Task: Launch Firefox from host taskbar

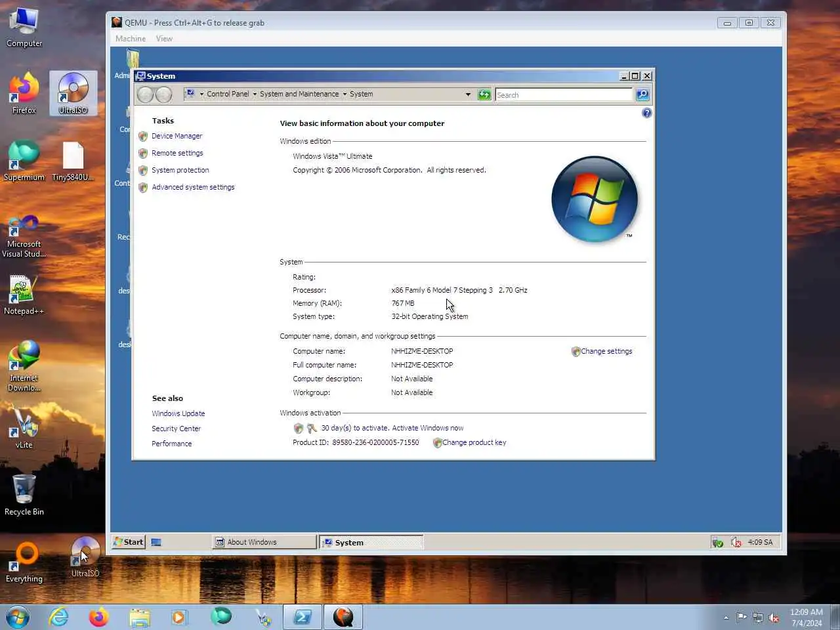Action: tap(99, 617)
